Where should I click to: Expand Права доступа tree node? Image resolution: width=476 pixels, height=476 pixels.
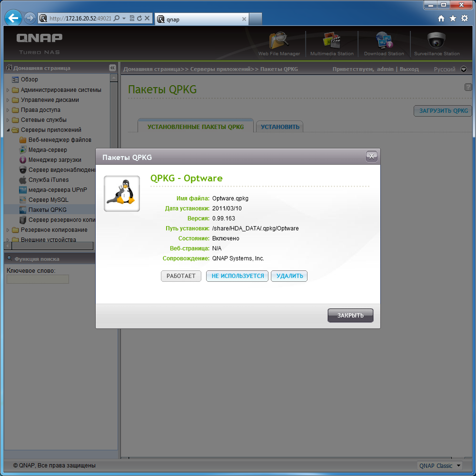click(8, 110)
